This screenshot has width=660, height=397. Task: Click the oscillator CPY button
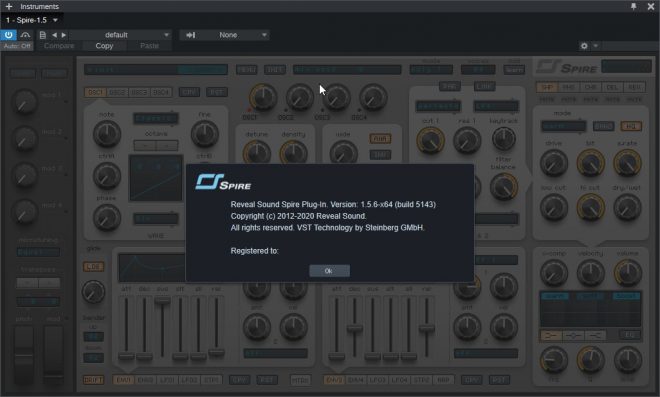coord(189,92)
